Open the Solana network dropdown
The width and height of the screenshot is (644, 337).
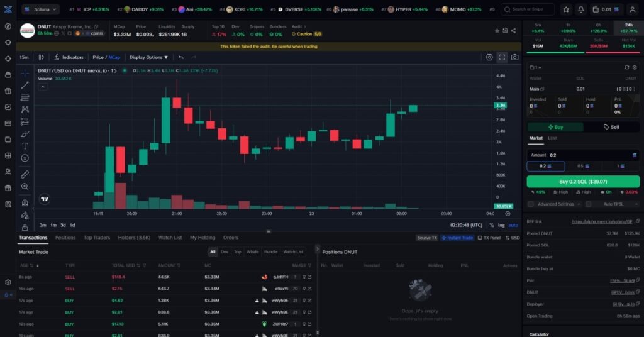[x=41, y=9]
